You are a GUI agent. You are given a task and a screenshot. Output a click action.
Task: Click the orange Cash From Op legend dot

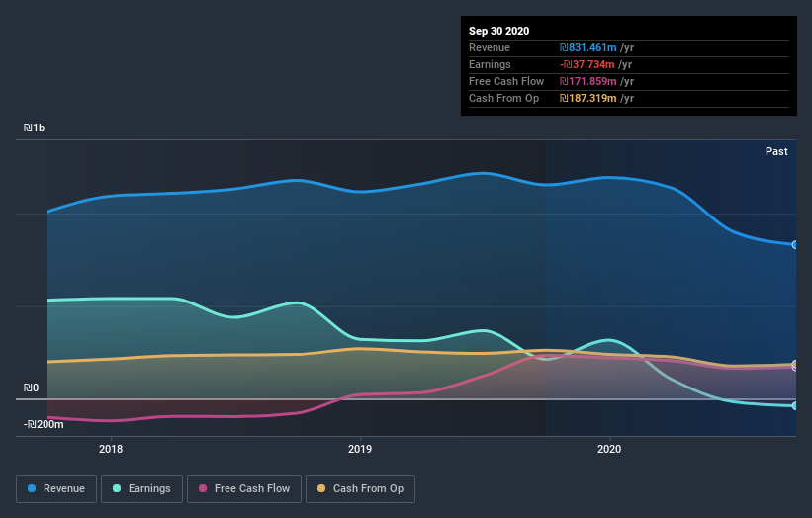click(x=321, y=488)
